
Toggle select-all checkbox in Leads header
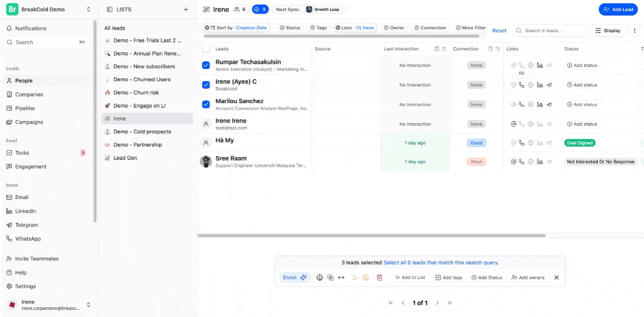206,49
